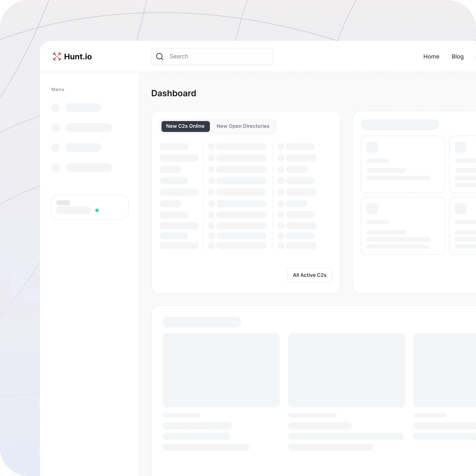Expand the lower dashboard section

202,322
